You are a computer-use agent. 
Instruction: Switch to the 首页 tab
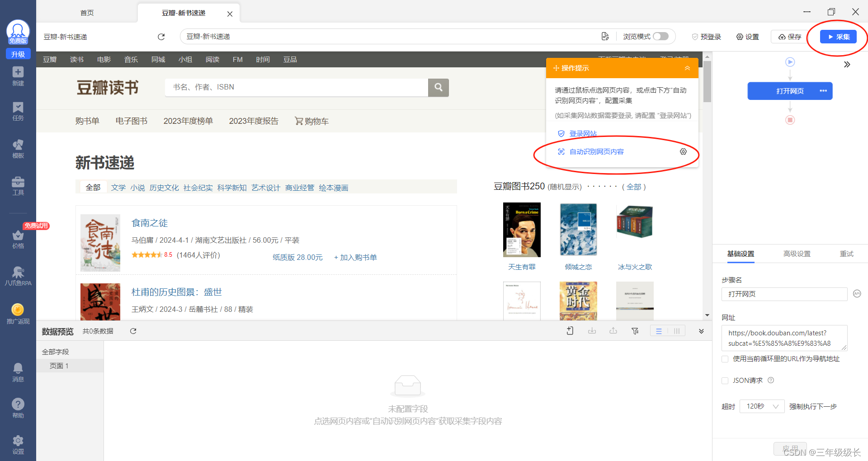pyautogui.click(x=87, y=13)
